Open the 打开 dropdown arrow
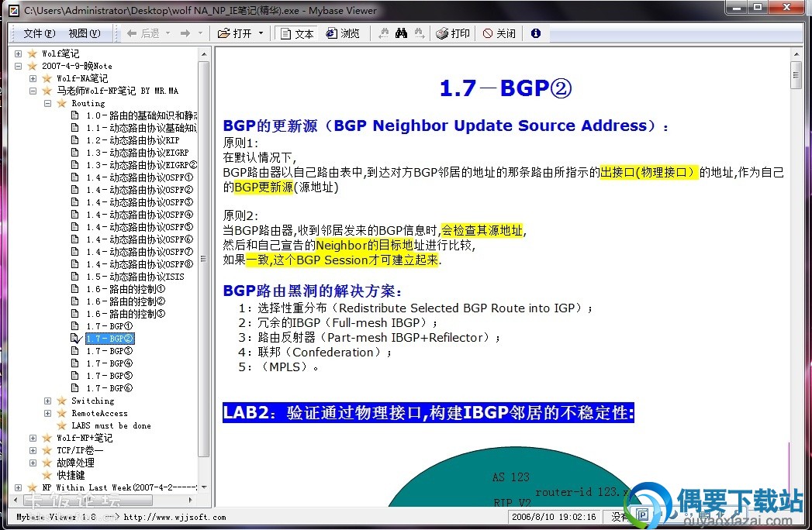The height and width of the screenshot is (530, 812). pyautogui.click(x=261, y=33)
